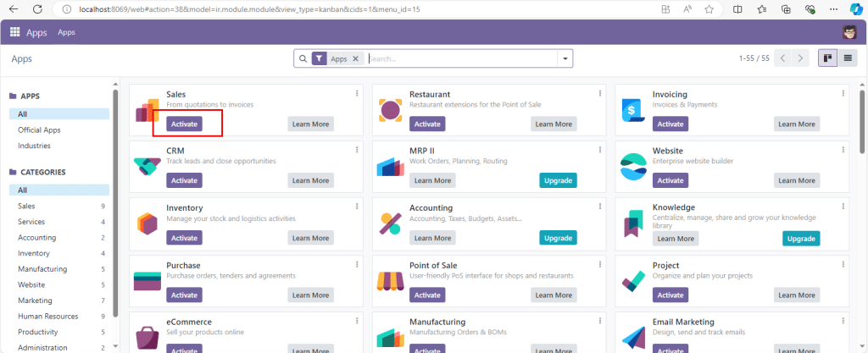This screenshot has width=868, height=353.
Task: Click the read aloud icon in address bar
Action: tap(687, 9)
